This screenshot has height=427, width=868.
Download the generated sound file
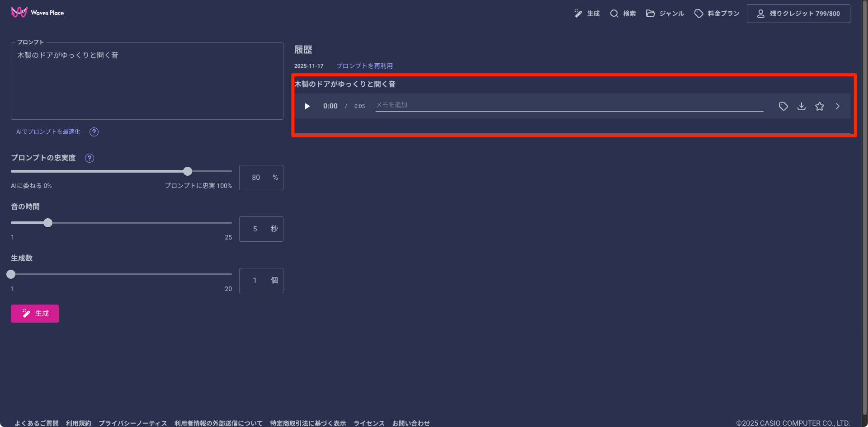[x=801, y=106]
